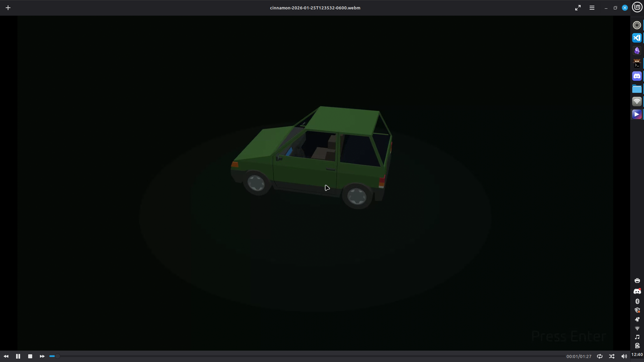Stop the video playback
This screenshot has height=362, width=644.
30,356
